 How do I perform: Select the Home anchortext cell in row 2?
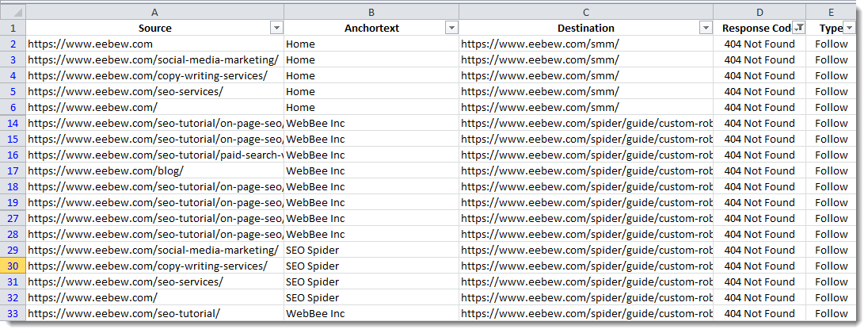pos(371,44)
